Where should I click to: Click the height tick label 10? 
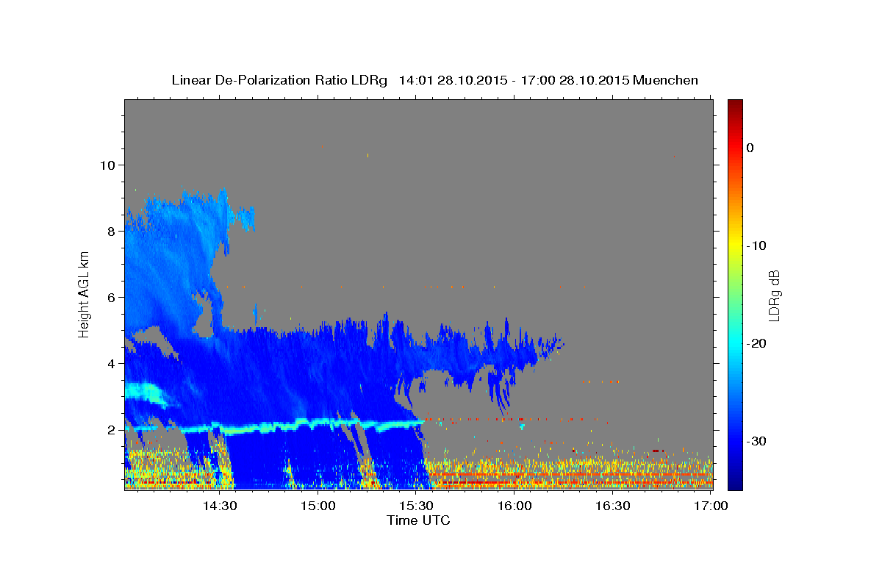tap(107, 165)
